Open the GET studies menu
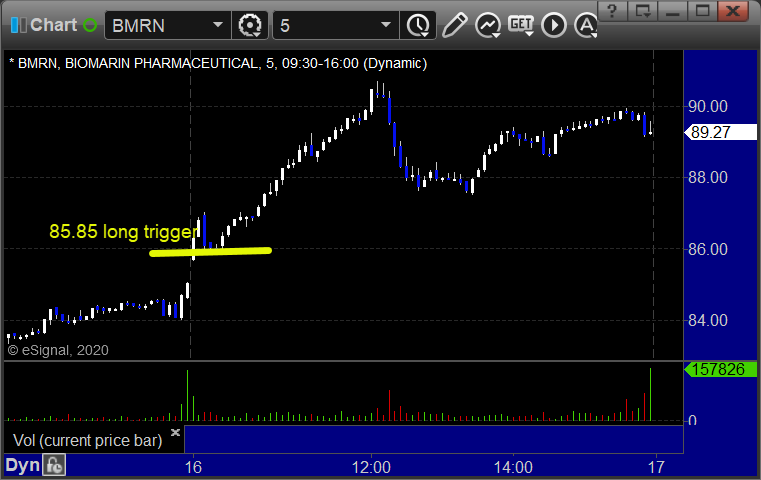The width and height of the screenshot is (761, 480). pyautogui.click(x=521, y=25)
